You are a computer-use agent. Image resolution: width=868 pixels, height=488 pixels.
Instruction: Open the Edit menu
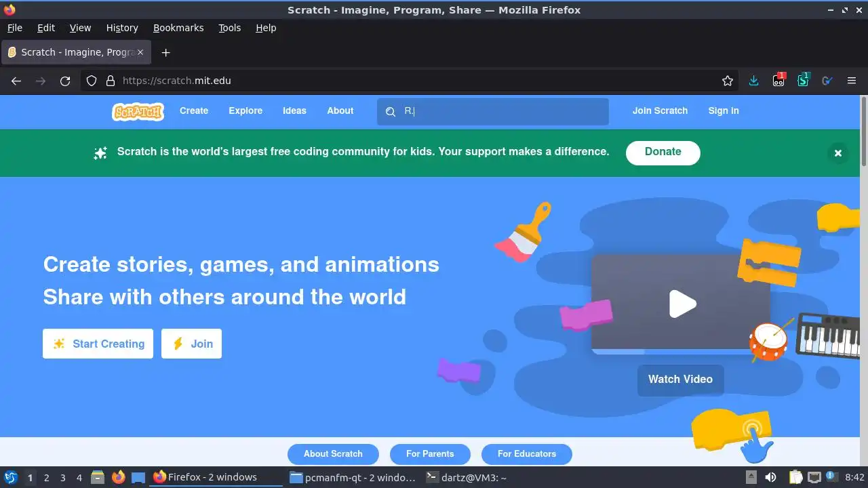pyautogui.click(x=46, y=28)
